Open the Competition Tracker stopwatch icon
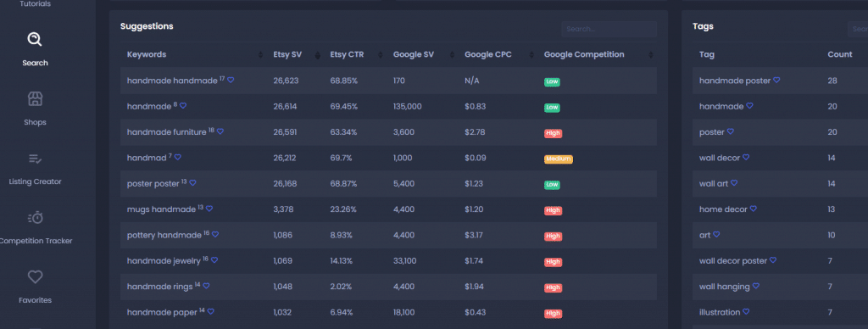This screenshot has height=329, width=868. [35, 218]
